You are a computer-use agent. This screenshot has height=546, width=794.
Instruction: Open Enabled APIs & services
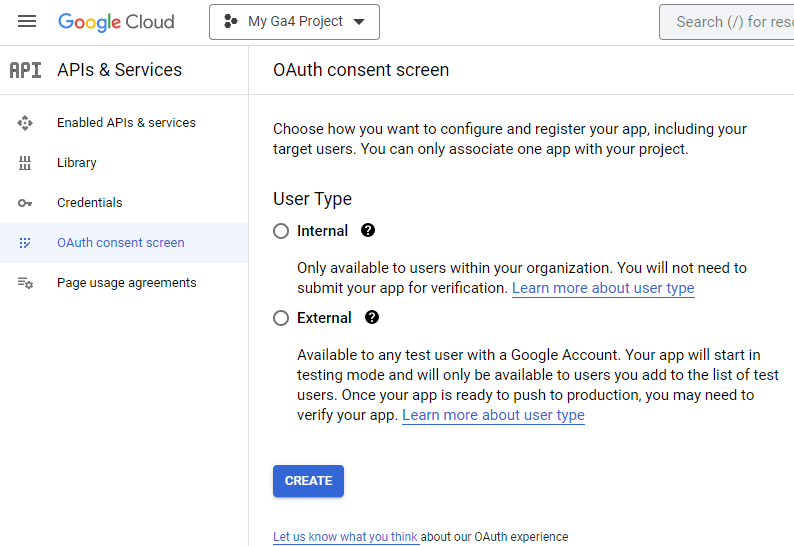coord(124,123)
